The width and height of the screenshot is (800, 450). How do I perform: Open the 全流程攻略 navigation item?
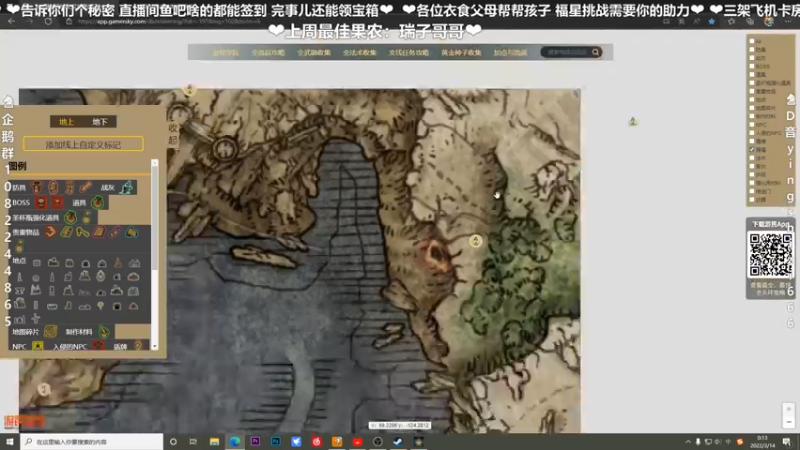(x=268, y=53)
